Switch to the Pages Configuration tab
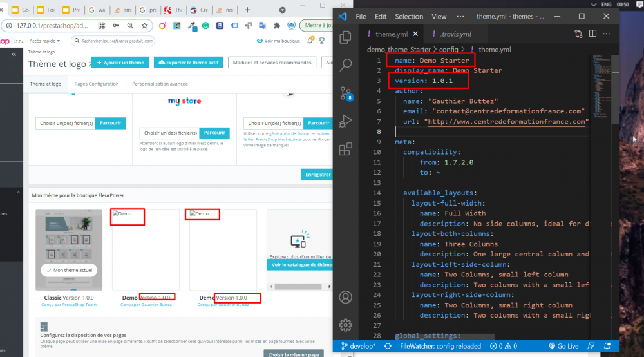 coord(97,84)
